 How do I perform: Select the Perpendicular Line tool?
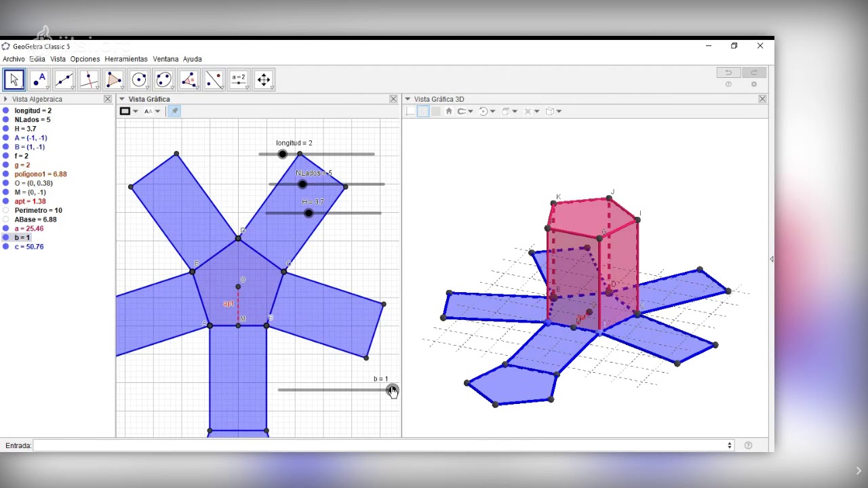coord(90,80)
